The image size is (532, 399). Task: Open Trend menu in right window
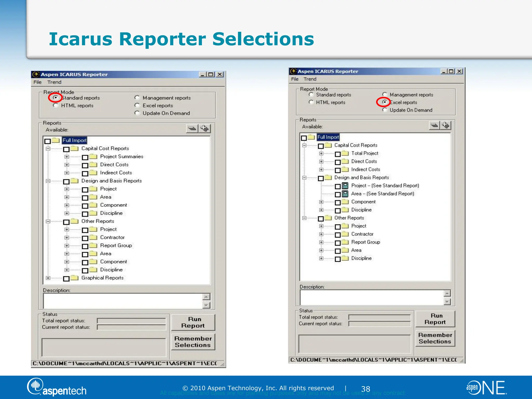click(x=310, y=79)
